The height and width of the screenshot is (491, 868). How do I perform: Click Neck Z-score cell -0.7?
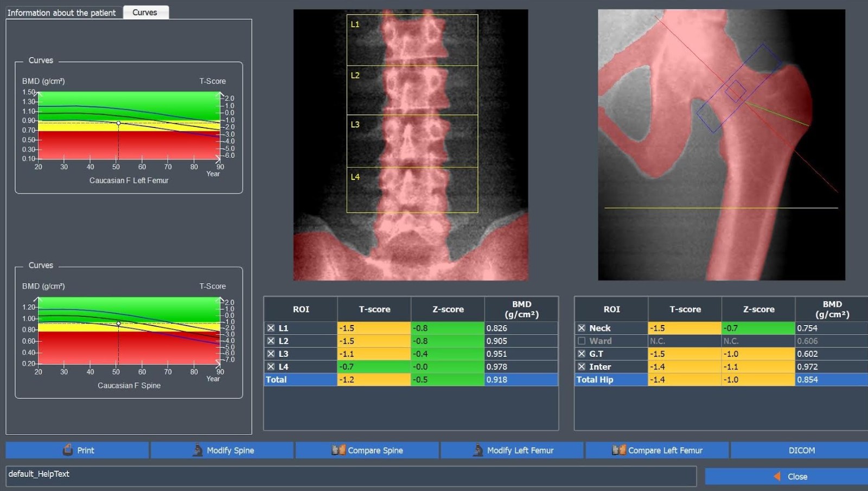[758, 328]
